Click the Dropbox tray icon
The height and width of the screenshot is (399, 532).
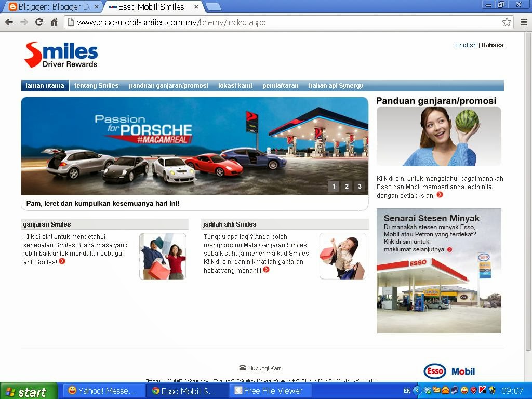pyautogui.click(x=427, y=391)
